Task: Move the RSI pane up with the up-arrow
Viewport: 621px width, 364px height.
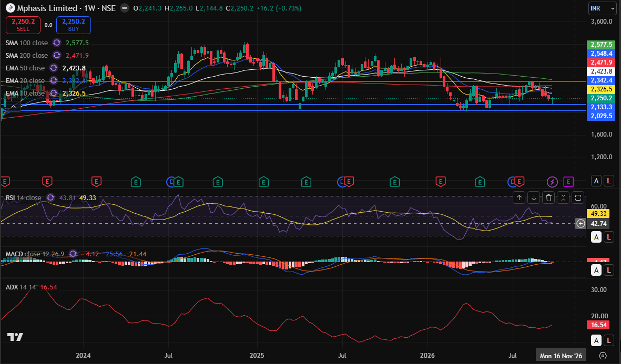Action: click(x=519, y=197)
